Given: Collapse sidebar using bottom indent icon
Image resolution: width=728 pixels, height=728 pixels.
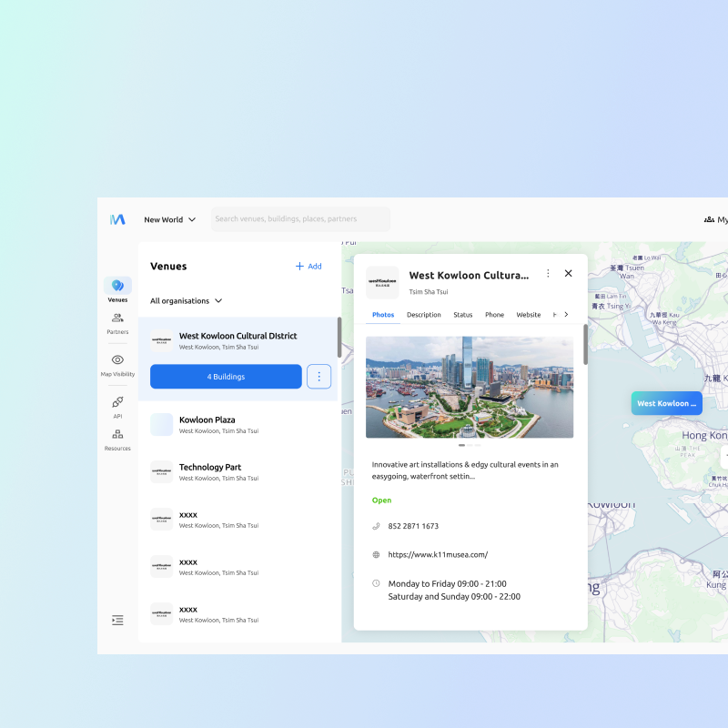Looking at the screenshot, I should 117,620.
